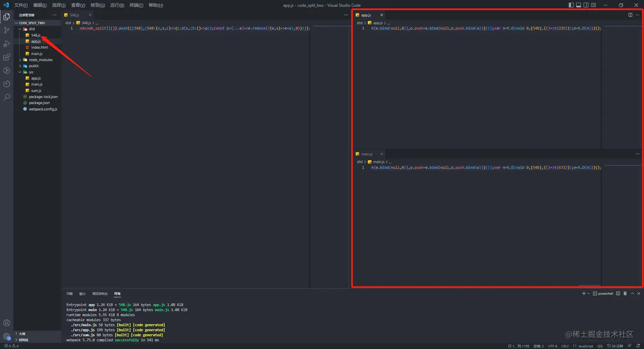Open the Source Control view
The height and width of the screenshot is (349, 644).
pyautogui.click(x=7, y=30)
